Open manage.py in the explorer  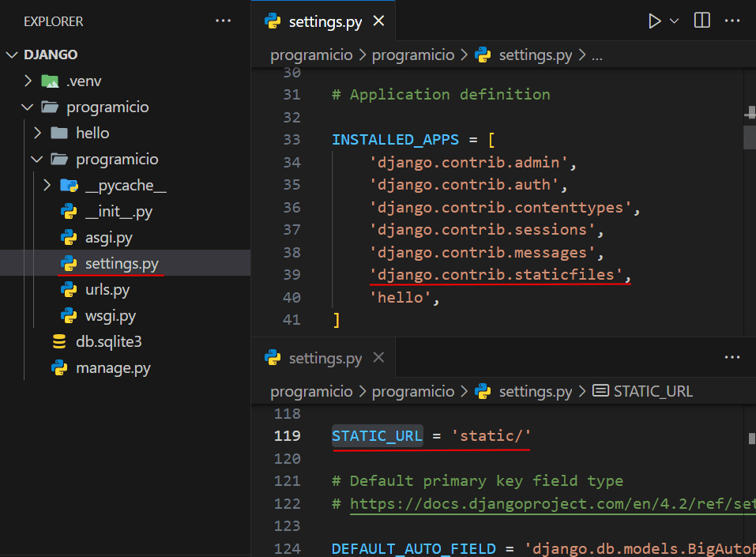click(113, 368)
